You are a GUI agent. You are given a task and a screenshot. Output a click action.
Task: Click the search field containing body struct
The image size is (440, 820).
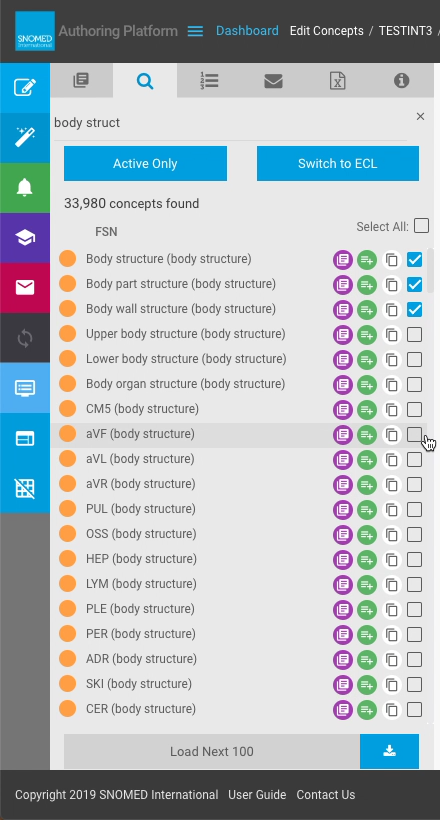230,122
